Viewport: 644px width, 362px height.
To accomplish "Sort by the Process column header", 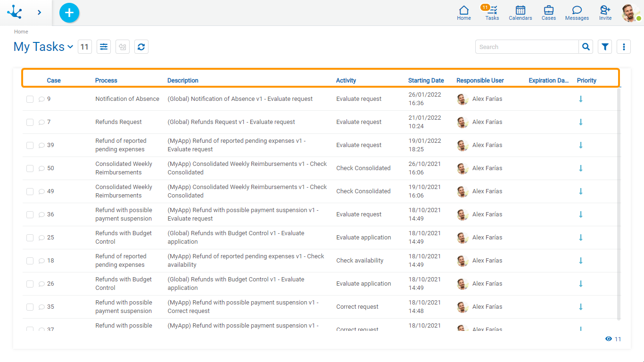I will pos(106,81).
